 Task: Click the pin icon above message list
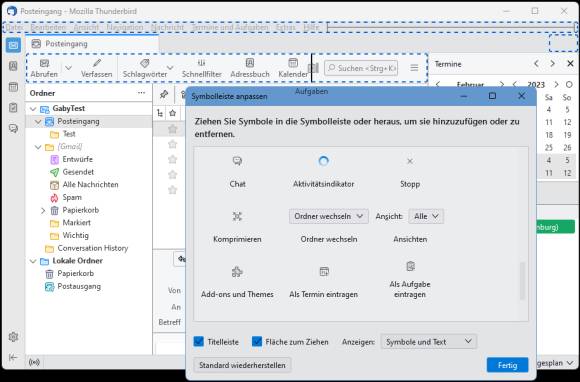(x=163, y=94)
